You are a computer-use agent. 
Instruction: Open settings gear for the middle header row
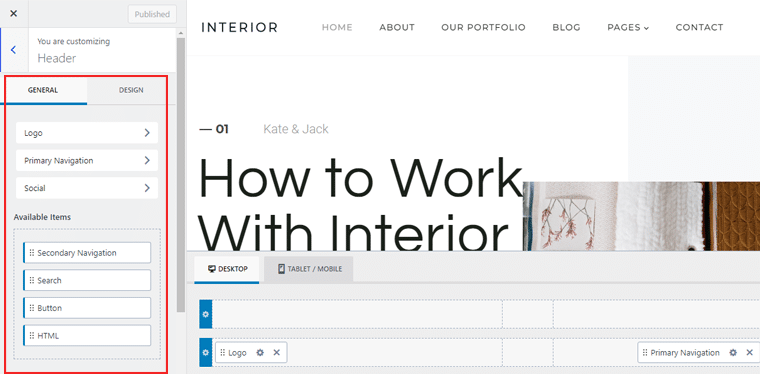pyautogui.click(x=206, y=353)
